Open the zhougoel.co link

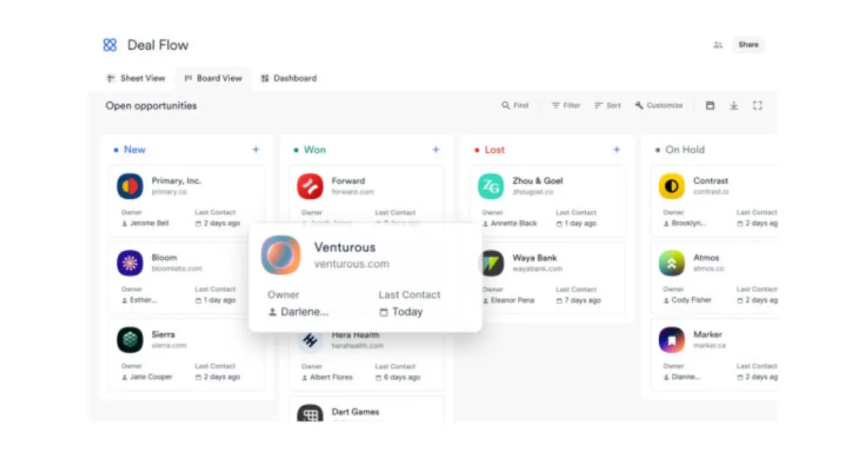click(x=533, y=192)
